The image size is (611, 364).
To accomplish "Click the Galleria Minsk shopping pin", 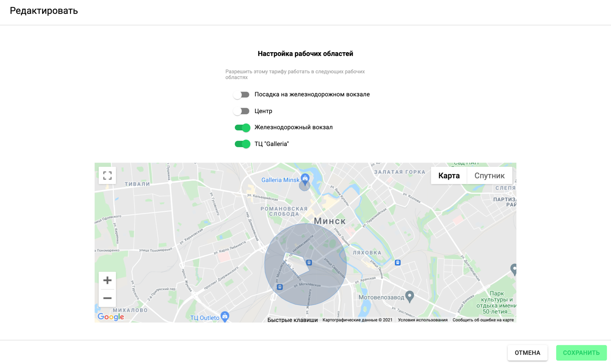I will click(305, 178).
